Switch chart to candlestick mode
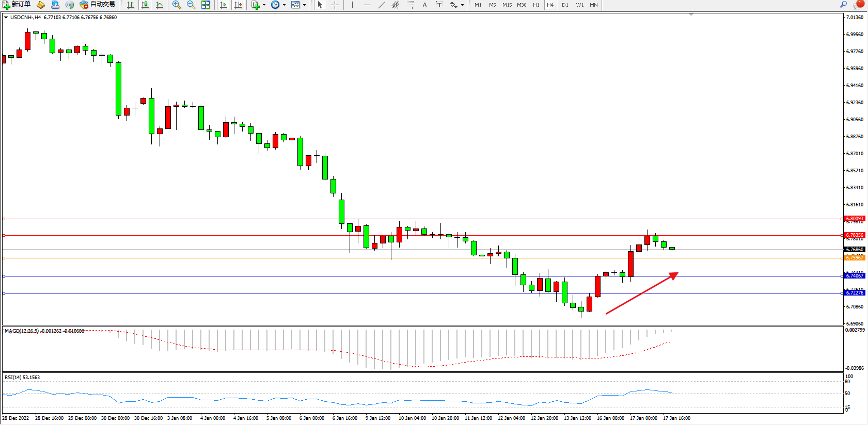The height and width of the screenshot is (425, 868). [x=145, y=5]
